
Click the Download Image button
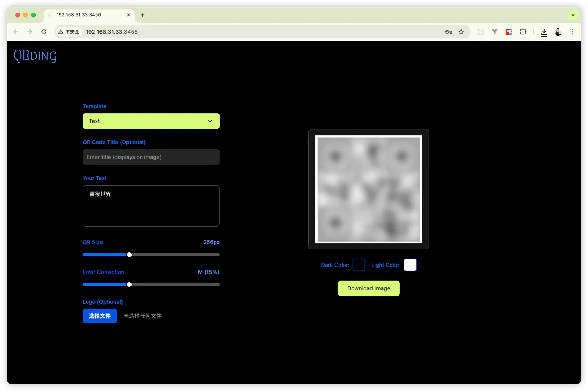click(x=369, y=288)
